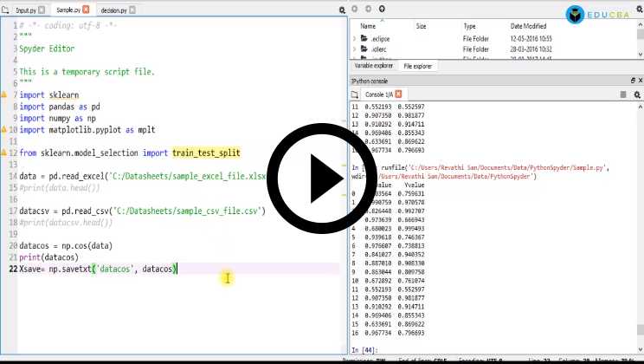644x364 pixels.
Task: Click the warning icon on line 7
Action: click(x=4, y=93)
